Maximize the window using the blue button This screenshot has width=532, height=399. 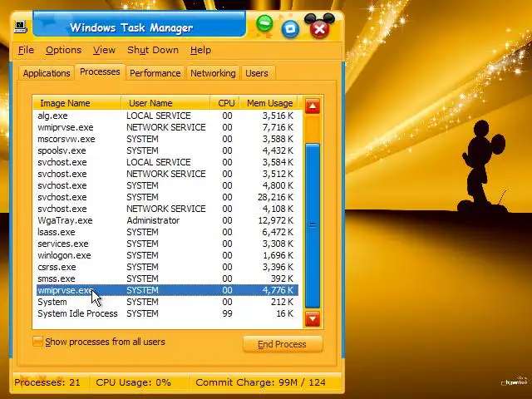pos(290,28)
